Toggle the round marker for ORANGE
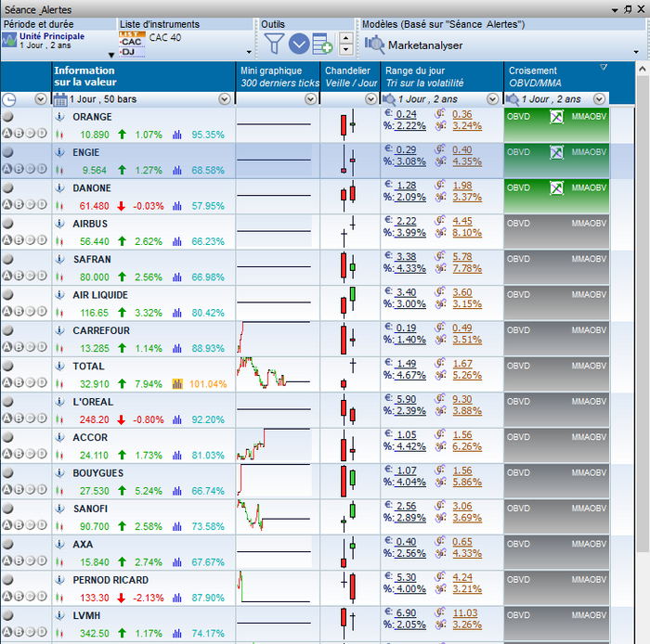Viewport: 650px width, 644px height. coord(7,117)
